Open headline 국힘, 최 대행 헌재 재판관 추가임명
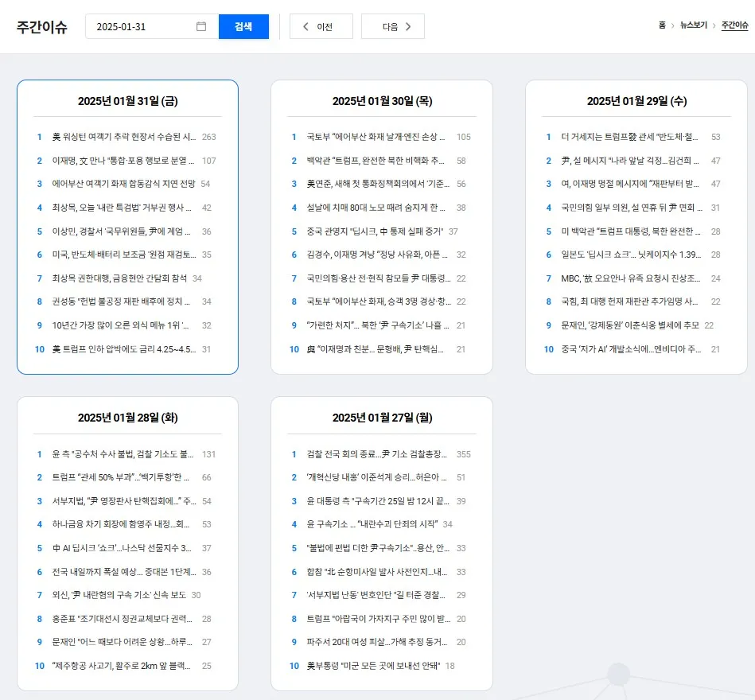This screenshot has height=700, width=755. click(629, 301)
